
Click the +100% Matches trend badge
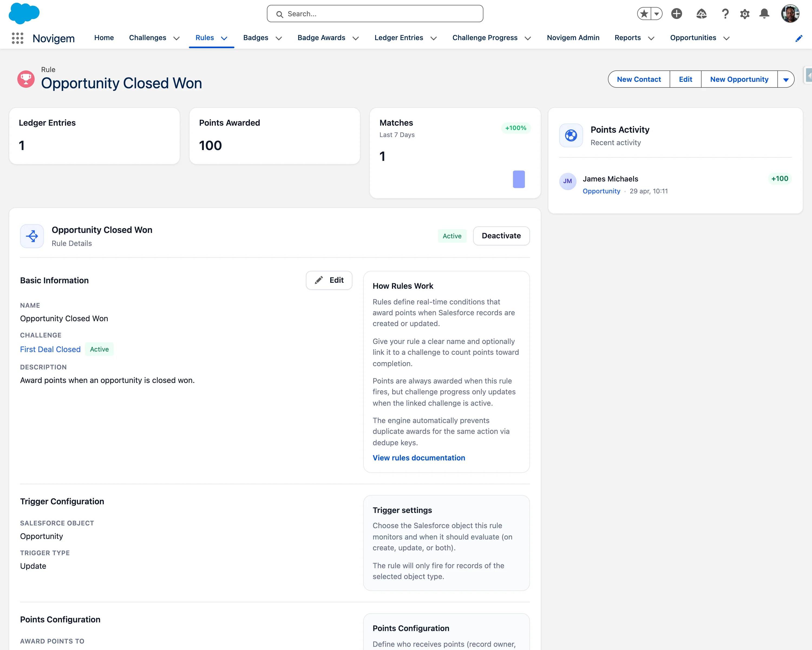pos(516,128)
